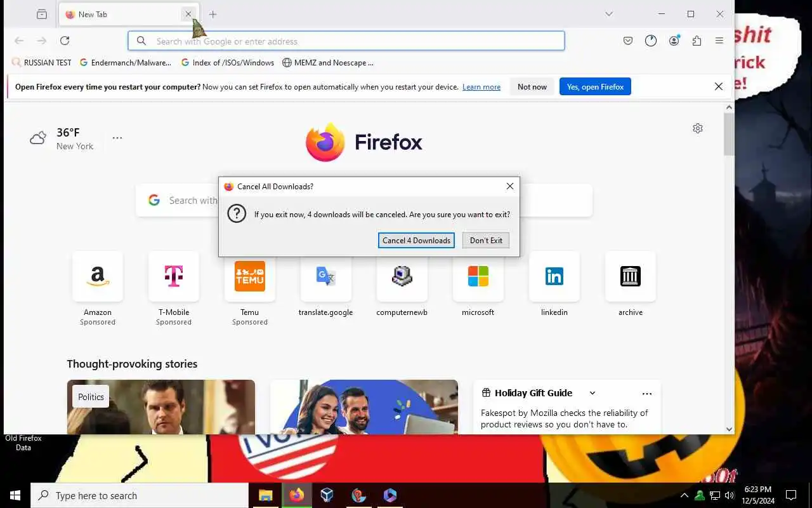
Task: Open the Extensions puzzle icon
Action: [697, 41]
